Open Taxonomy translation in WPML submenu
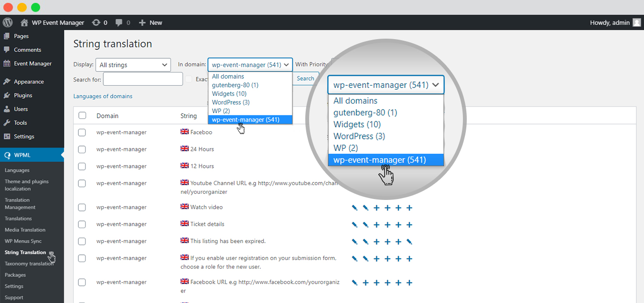Viewport: 644px width, 303px height. pyautogui.click(x=29, y=263)
